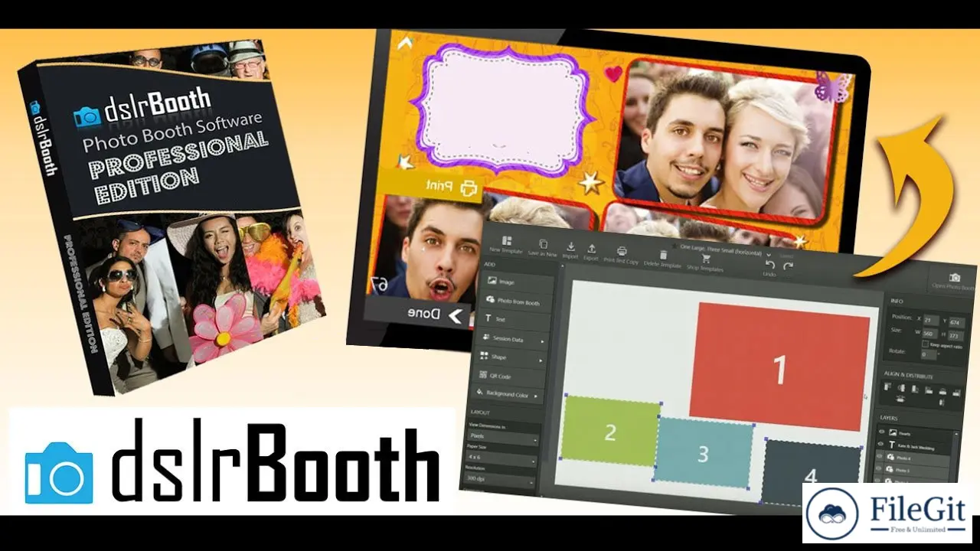Select the Photo 3 layer
The height and width of the screenshot is (551, 980).
click(x=916, y=470)
